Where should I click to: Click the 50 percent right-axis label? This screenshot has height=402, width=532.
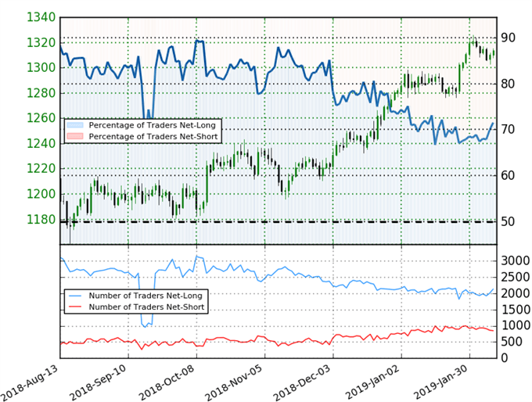[508, 221]
